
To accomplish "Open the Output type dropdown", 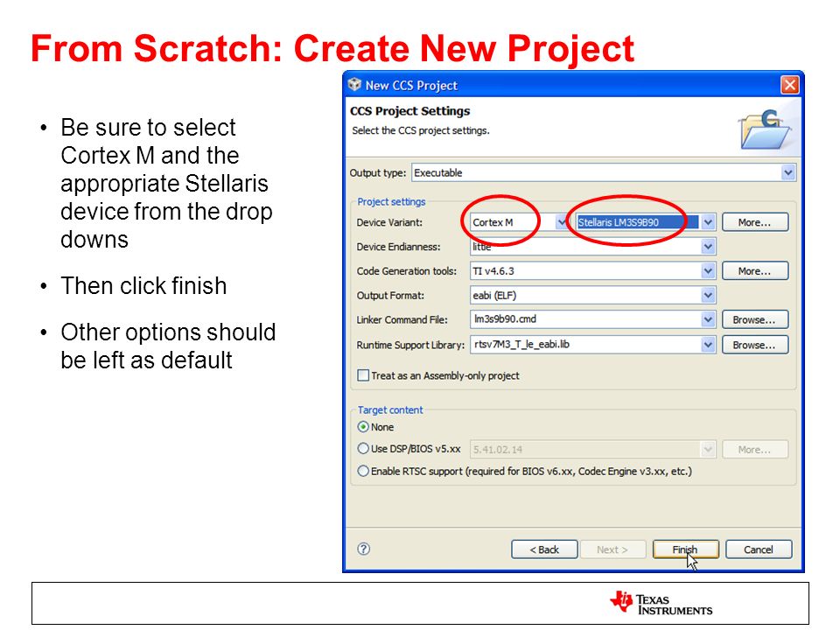I will point(787,172).
